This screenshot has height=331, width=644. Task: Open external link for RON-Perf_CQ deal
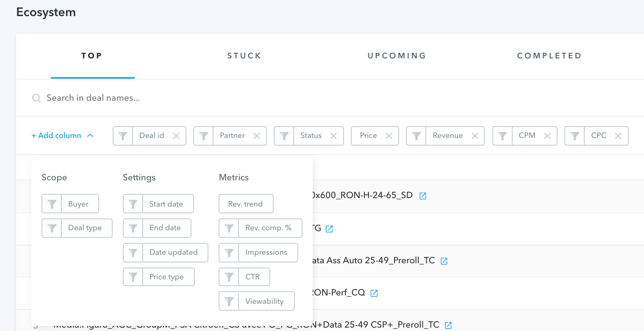374,293
